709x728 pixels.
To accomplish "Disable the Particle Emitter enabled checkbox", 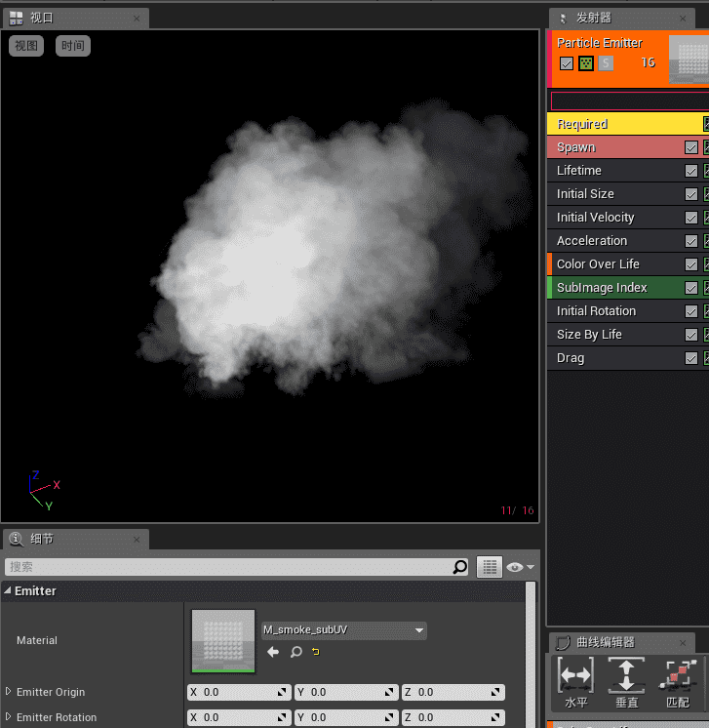I will point(567,63).
